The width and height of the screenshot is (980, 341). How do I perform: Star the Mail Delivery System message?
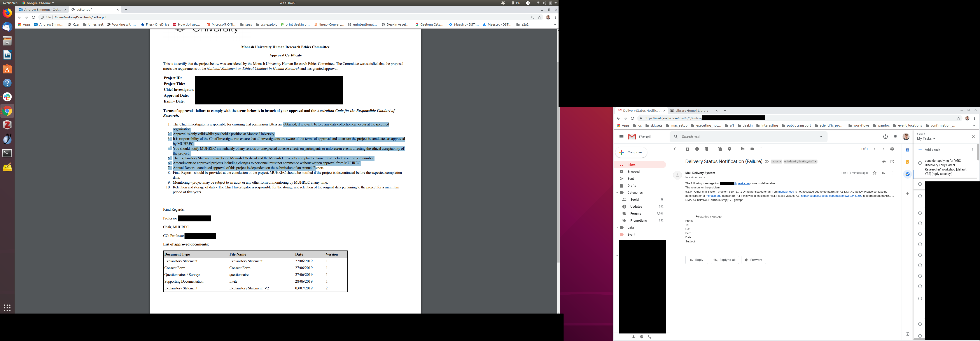click(x=875, y=173)
